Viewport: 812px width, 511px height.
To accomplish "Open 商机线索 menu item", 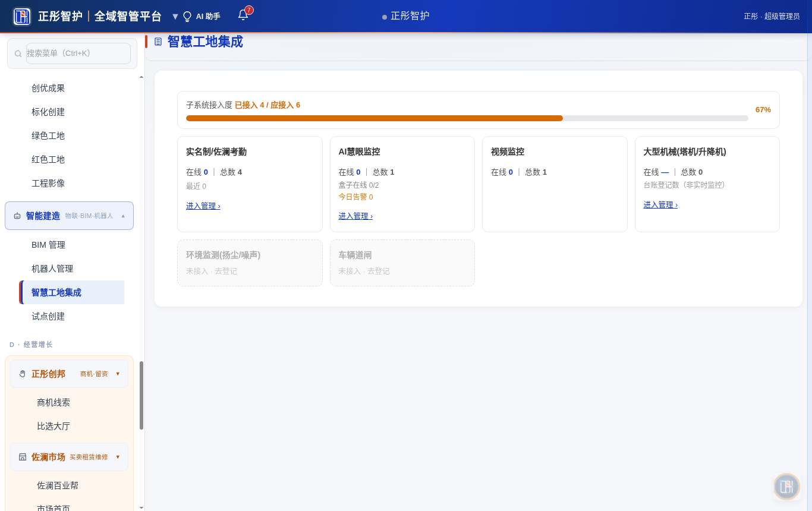I will [x=53, y=402].
